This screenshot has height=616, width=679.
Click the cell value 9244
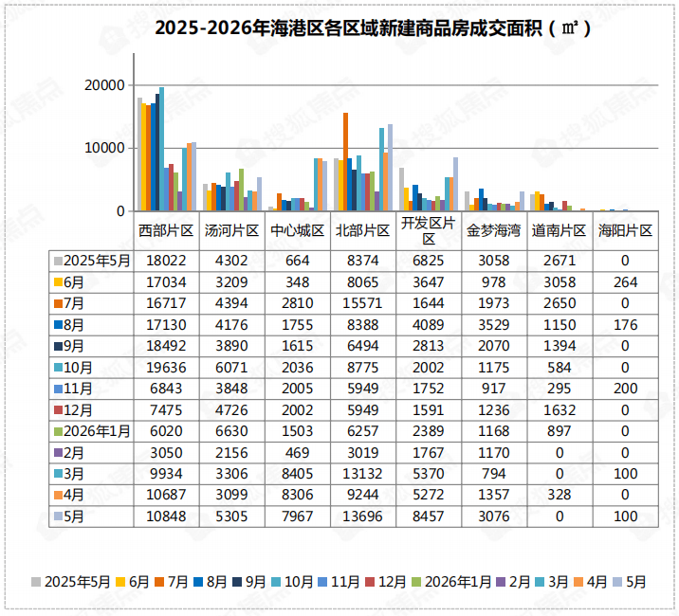pos(362,495)
